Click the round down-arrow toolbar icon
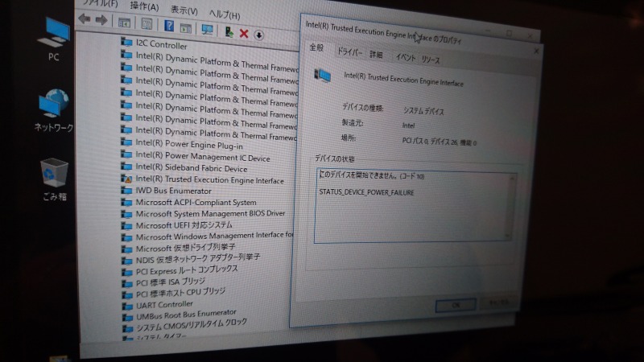The image size is (644, 362). coord(258,35)
